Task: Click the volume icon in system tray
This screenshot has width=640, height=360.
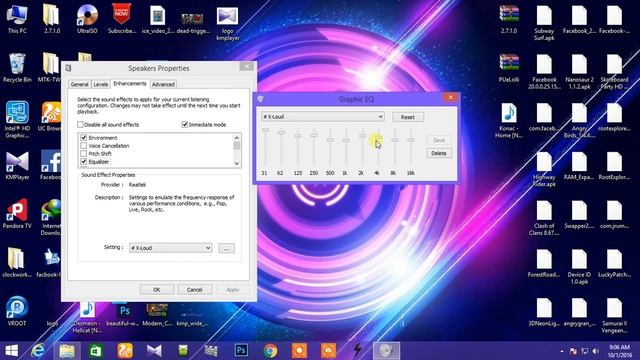Action: point(596,351)
